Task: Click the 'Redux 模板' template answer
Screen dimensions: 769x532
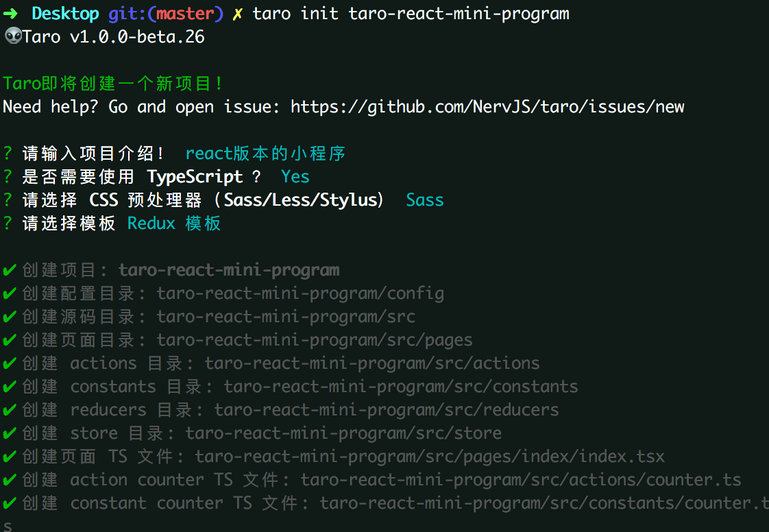Action: click(x=174, y=223)
